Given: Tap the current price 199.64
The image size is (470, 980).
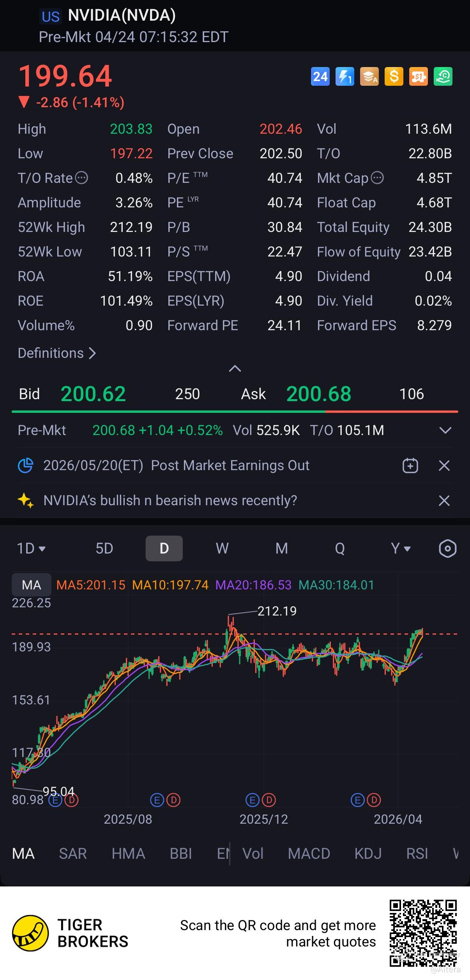Looking at the screenshot, I should tap(65, 76).
